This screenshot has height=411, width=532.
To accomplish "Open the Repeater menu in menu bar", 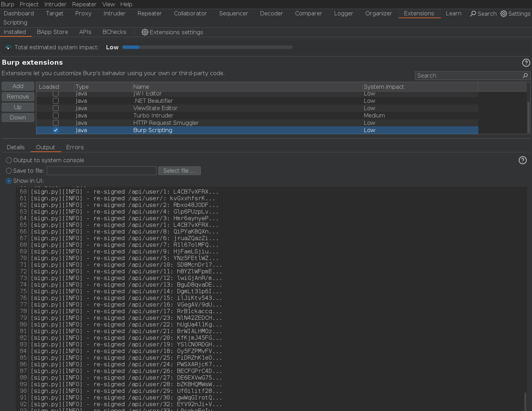I will pyautogui.click(x=84, y=4).
